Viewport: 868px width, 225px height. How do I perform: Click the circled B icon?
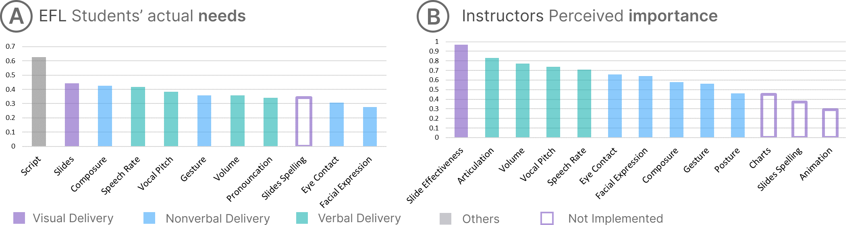[x=433, y=17]
